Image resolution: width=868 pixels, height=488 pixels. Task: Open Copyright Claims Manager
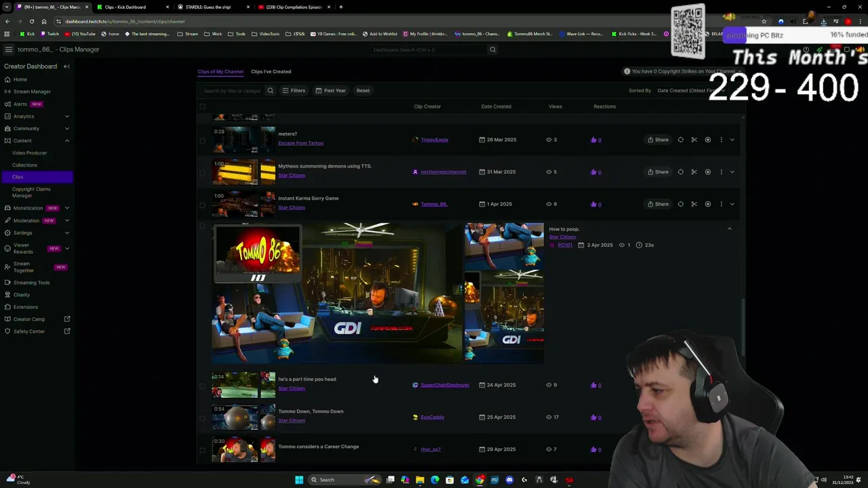click(x=31, y=192)
